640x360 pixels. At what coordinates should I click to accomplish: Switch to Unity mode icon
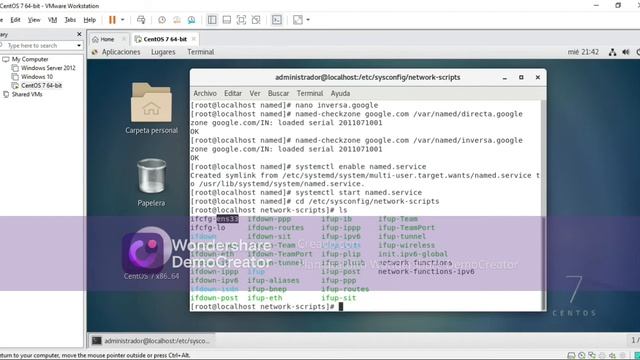[x=256, y=20]
